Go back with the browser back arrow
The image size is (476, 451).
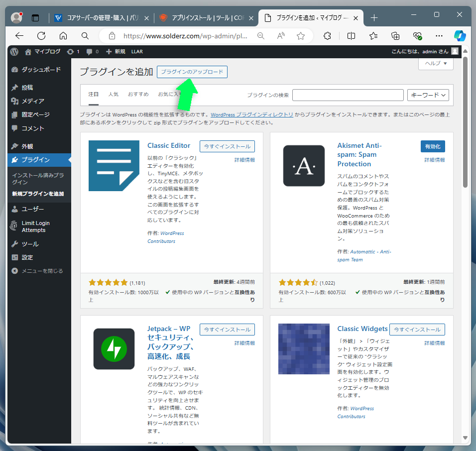tap(19, 36)
